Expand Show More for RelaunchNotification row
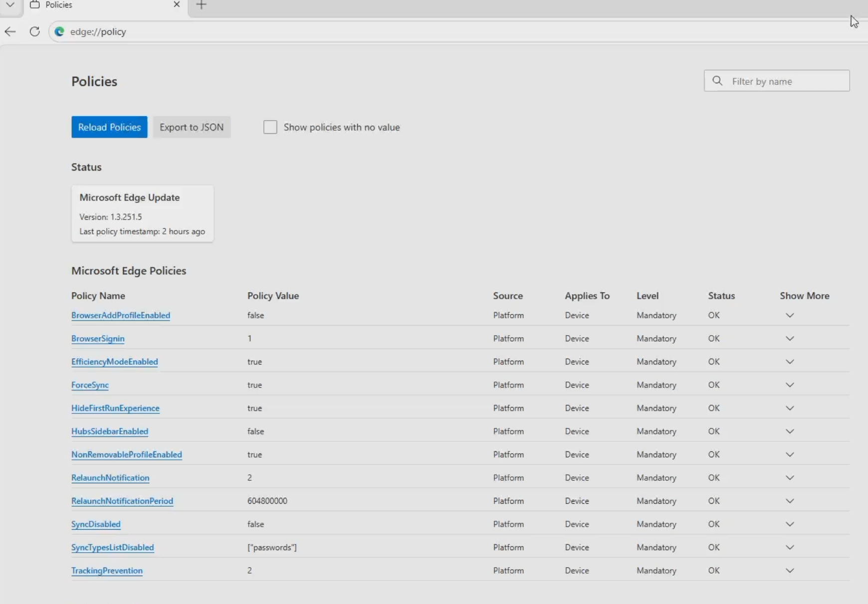Screen dimensions: 868x604 coord(790,478)
